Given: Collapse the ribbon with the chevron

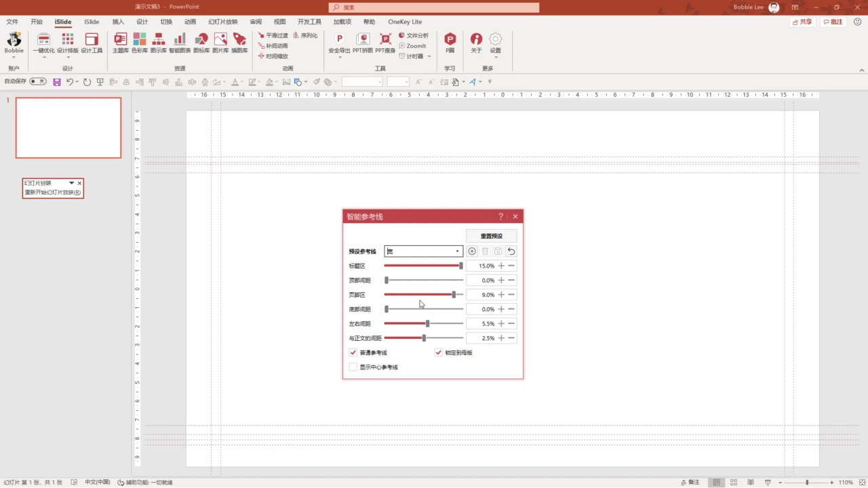Looking at the screenshot, I should pyautogui.click(x=862, y=70).
